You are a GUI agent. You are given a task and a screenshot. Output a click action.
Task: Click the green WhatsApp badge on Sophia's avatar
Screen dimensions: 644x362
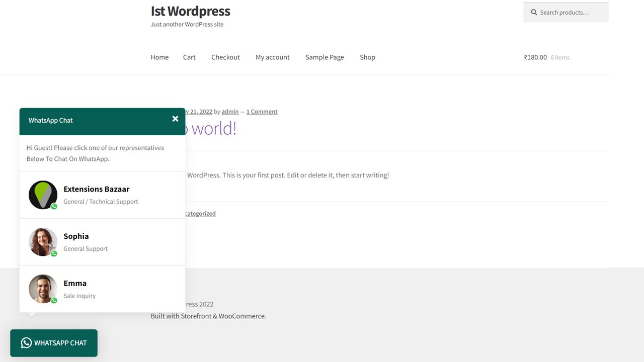click(x=54, y=253)
